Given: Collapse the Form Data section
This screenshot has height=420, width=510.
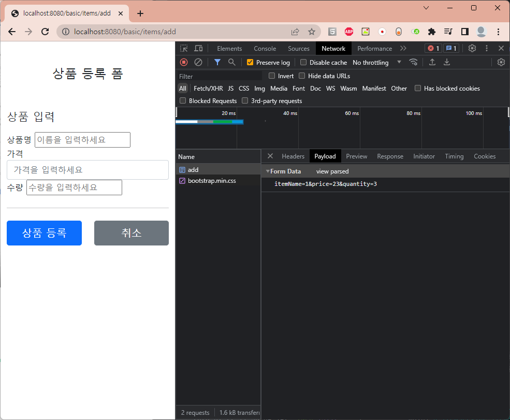Looking at the screenshot, I should 268,171.
